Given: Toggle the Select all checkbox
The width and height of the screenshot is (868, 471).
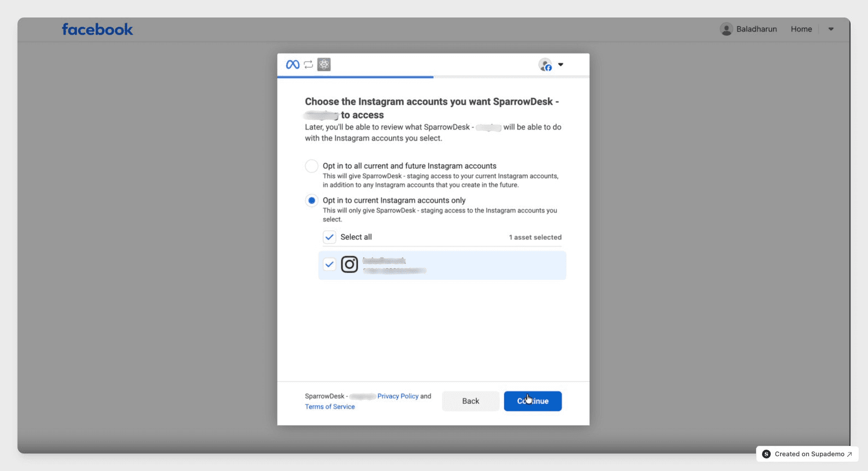Looking at the screenshot, I should coord(329,237).
